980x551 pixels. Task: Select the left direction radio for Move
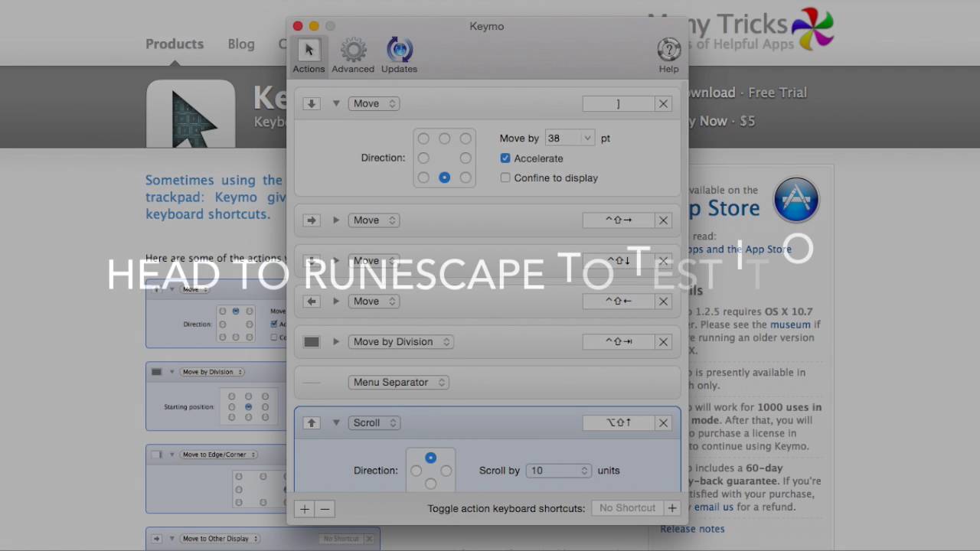tap(423, 158)
